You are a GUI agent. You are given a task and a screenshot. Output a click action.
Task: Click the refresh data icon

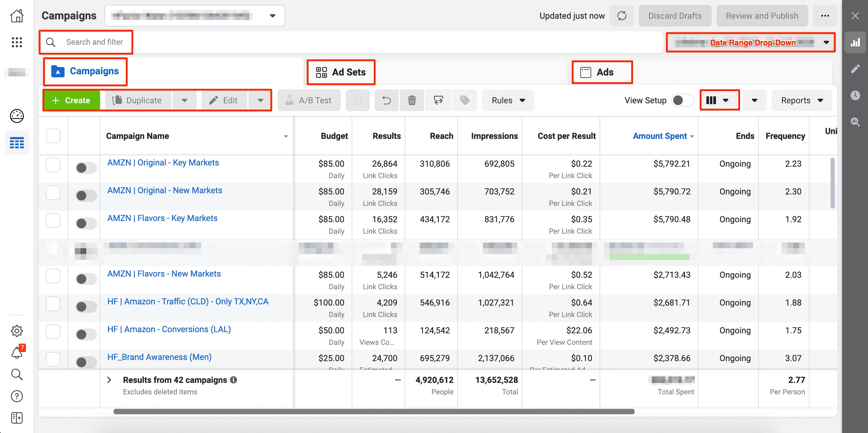[x=622, y=16]
